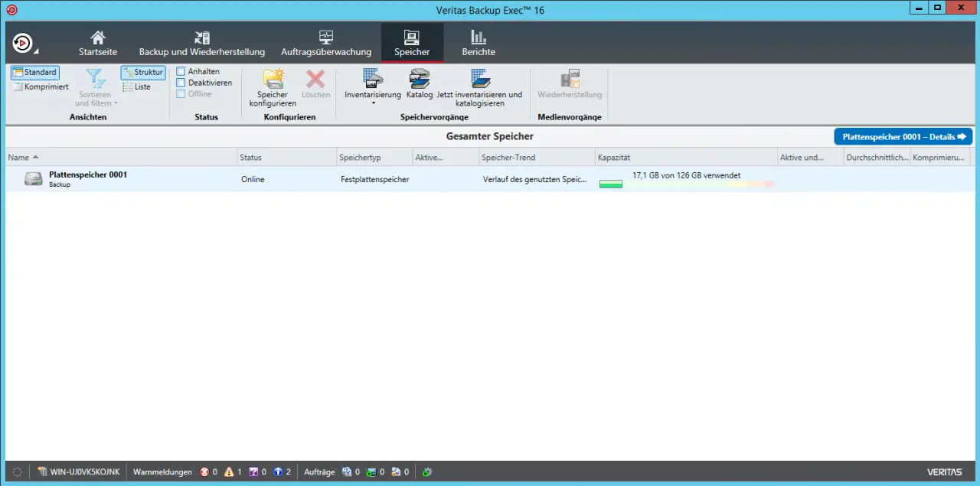This screenshot has height=486, width=980.
Task: Switch to Auftragsüberwachung tab
Action: pyautogui.click(x=326, y=44)
